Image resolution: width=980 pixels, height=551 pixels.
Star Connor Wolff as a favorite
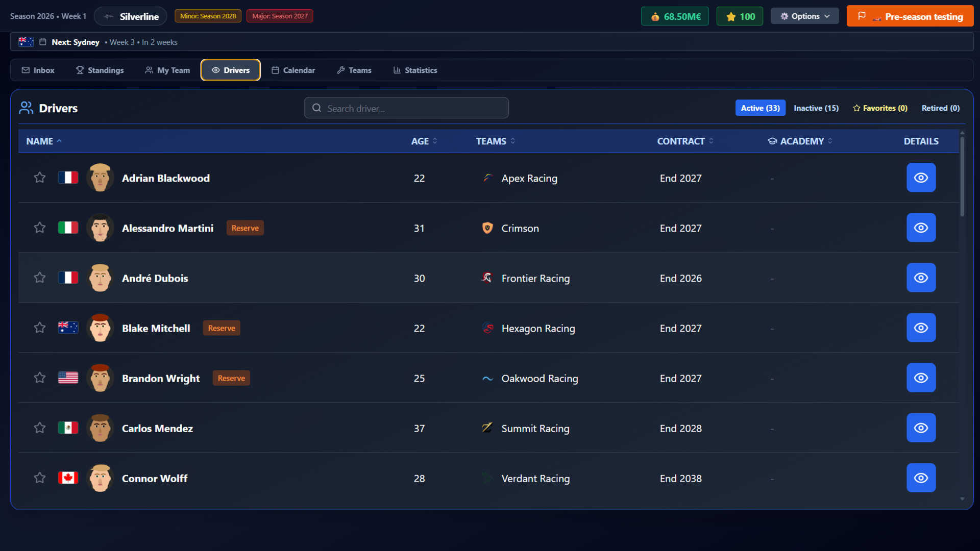(x=40, y=478)
